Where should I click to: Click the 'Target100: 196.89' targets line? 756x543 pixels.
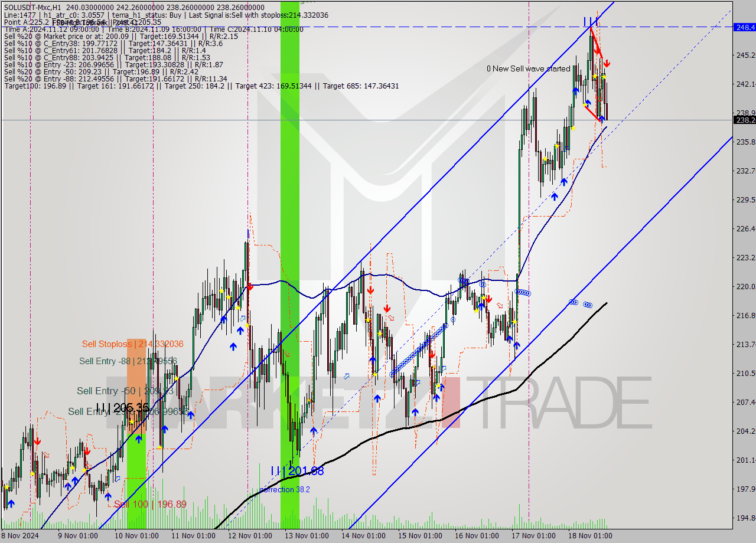coord(201,86)
